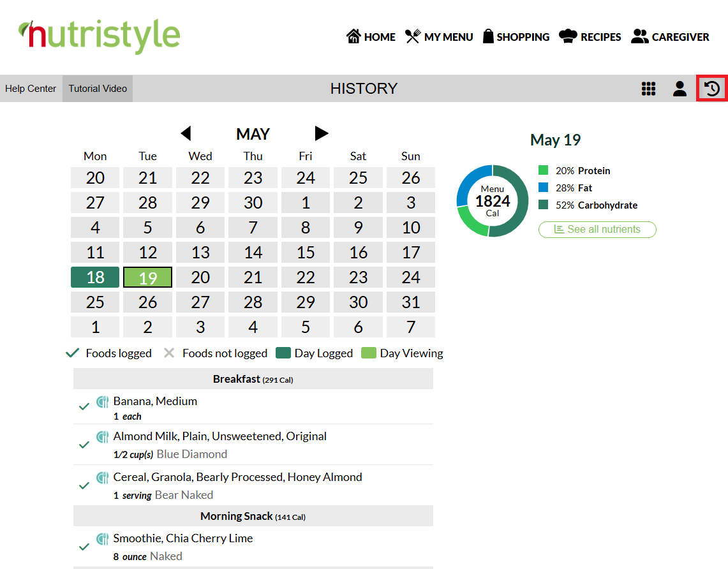Click the Home house icon
The image size is (728, 569).
353,36
